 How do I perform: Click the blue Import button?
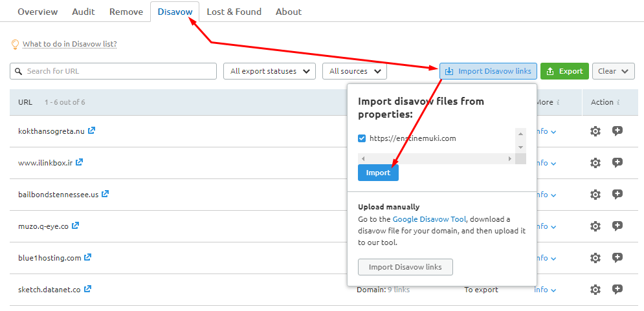(x=378, y=173)
